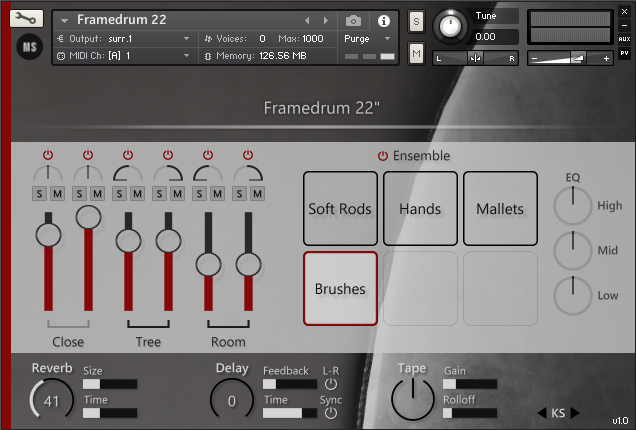Decrease volume with the minus icon
The width and height of the screenshot is (636, 430).
point(535,59)
